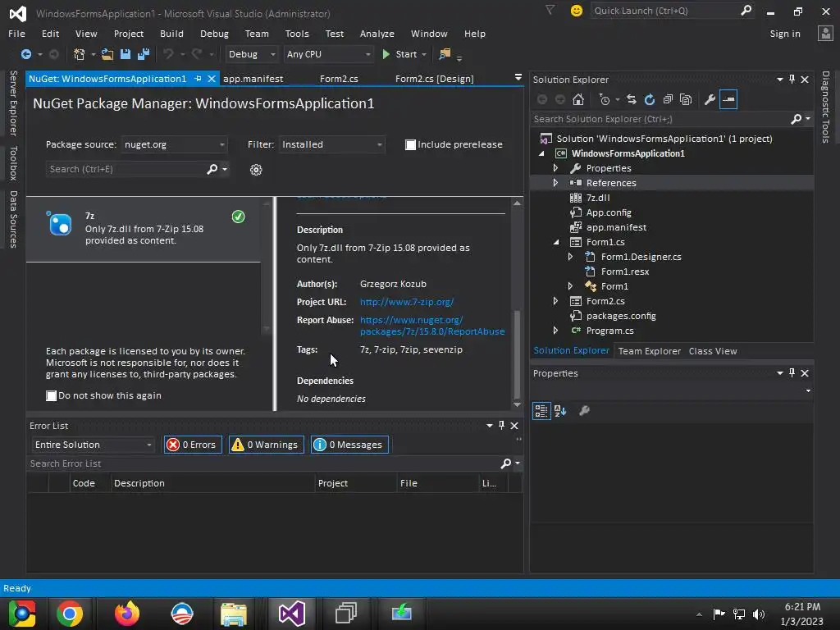Click Solution Explorer Properties wrench icon
840x630 pixels.
(710, 99)
